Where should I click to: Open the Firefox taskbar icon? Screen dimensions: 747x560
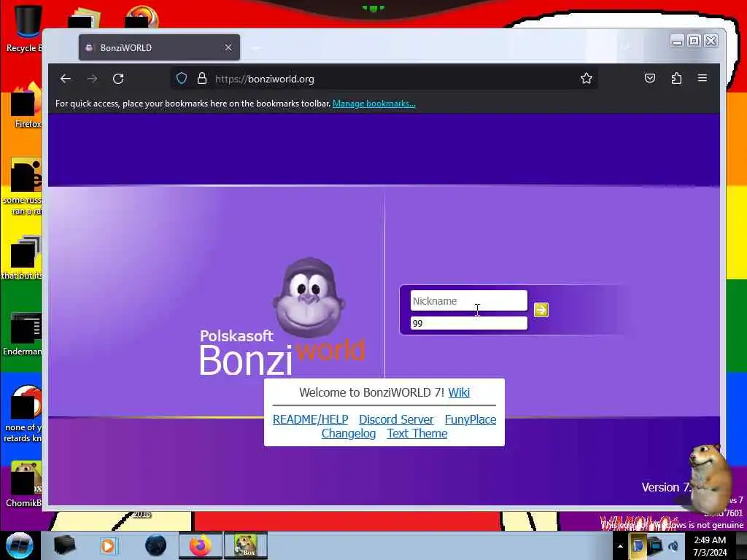[201, 545]
